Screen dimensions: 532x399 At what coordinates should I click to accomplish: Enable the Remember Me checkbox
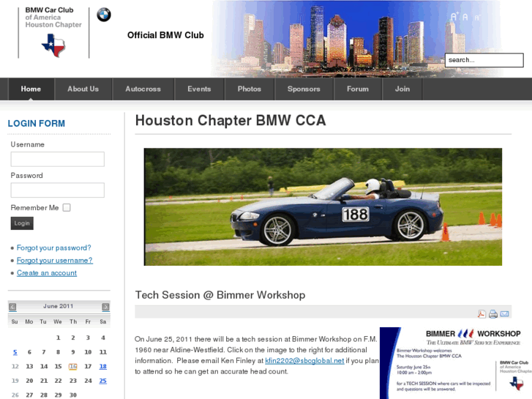[x=67, y=207]
